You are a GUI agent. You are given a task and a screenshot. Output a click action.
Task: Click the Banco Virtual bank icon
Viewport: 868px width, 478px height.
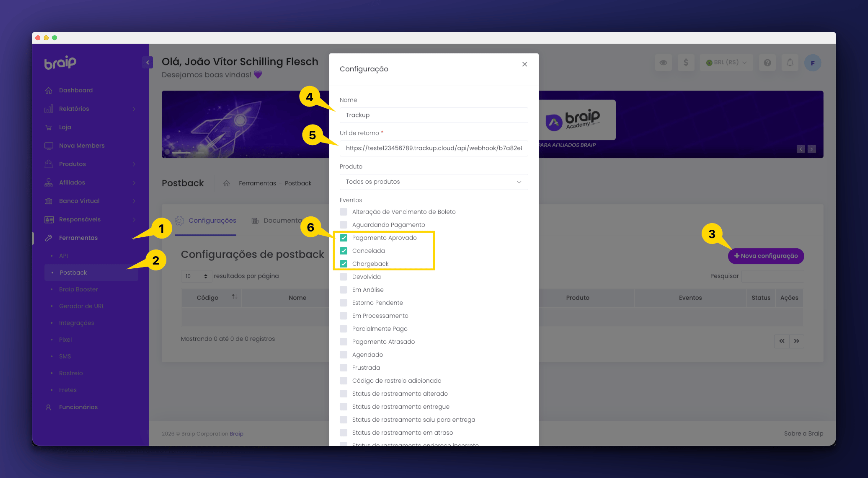click(x=49, y=201)
